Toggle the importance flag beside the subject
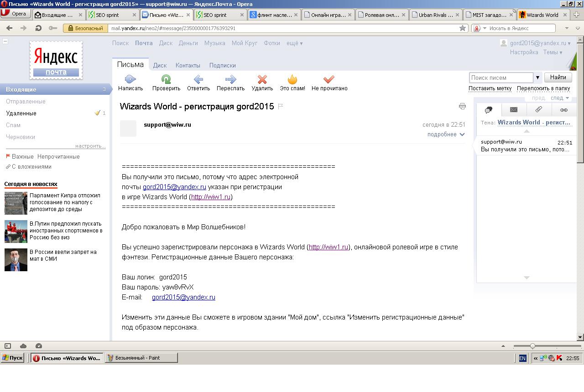The image size is (584, 392). [281, 107]
